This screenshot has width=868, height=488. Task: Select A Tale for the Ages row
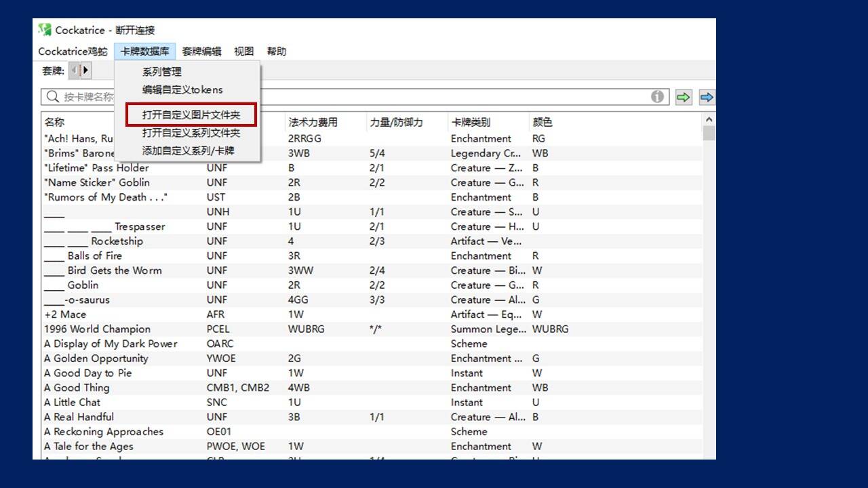(372, 446)
